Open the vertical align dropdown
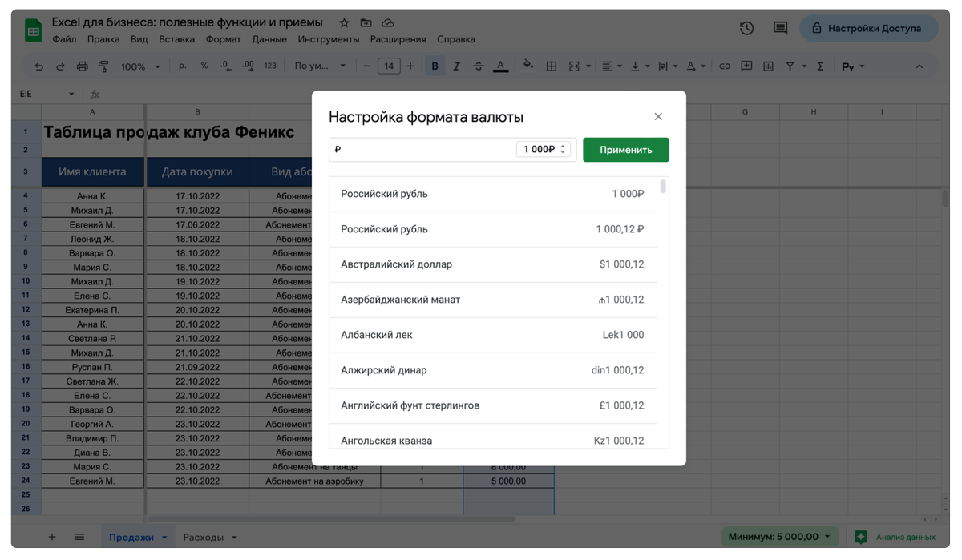The image size is (962, 560). 640,66
